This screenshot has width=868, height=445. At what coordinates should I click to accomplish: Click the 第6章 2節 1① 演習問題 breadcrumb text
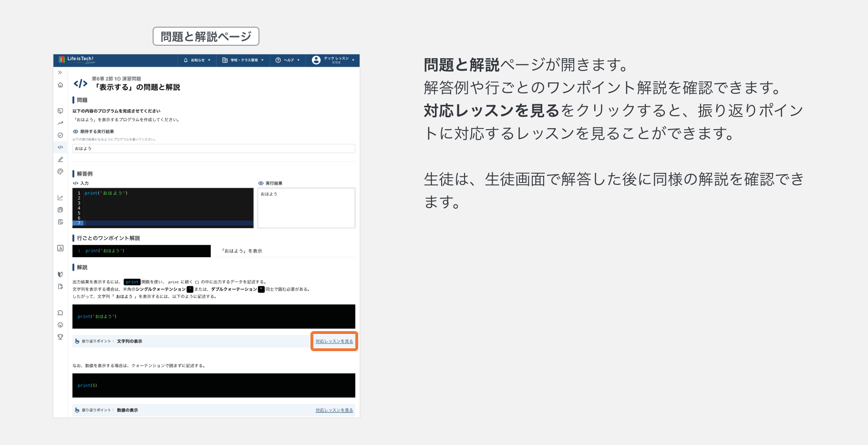tap(116, 79)
